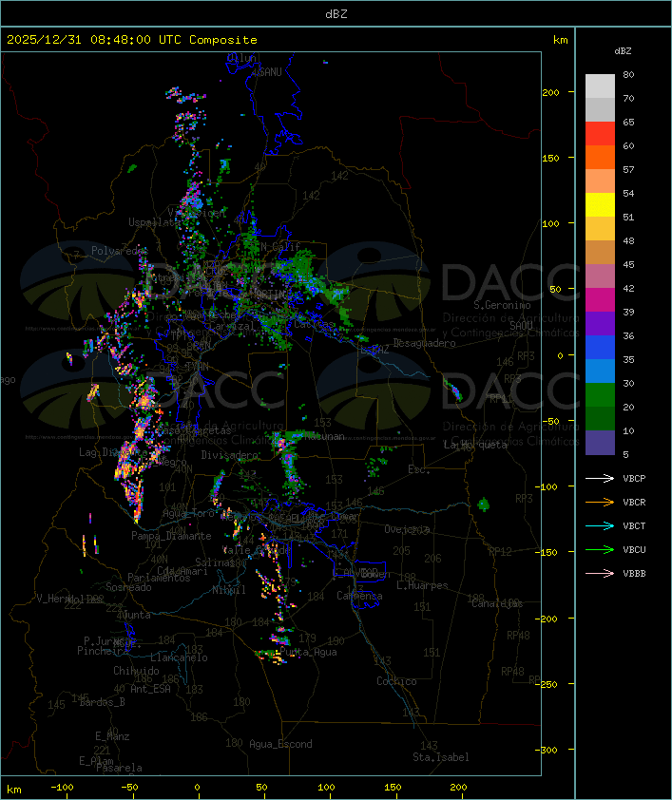The image size is (672, 800).
Task: Click the 2025/12/31 08:48:00 UTC Composite timestamp
Action: [132, 40]
